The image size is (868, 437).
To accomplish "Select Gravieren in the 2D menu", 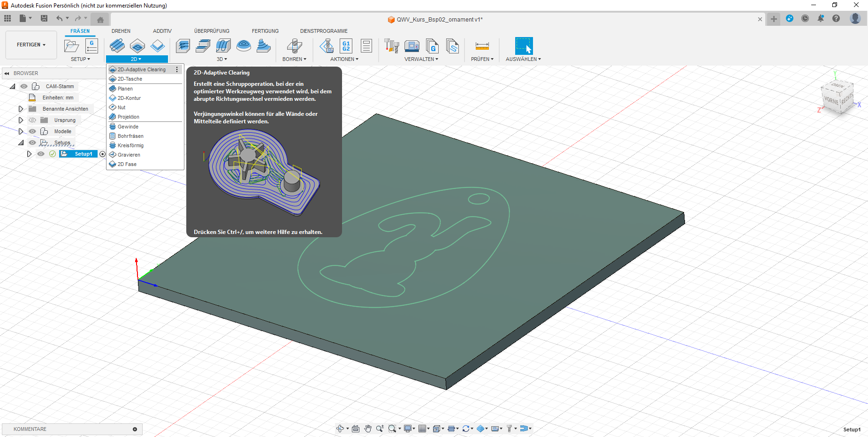I will [129, 155].
